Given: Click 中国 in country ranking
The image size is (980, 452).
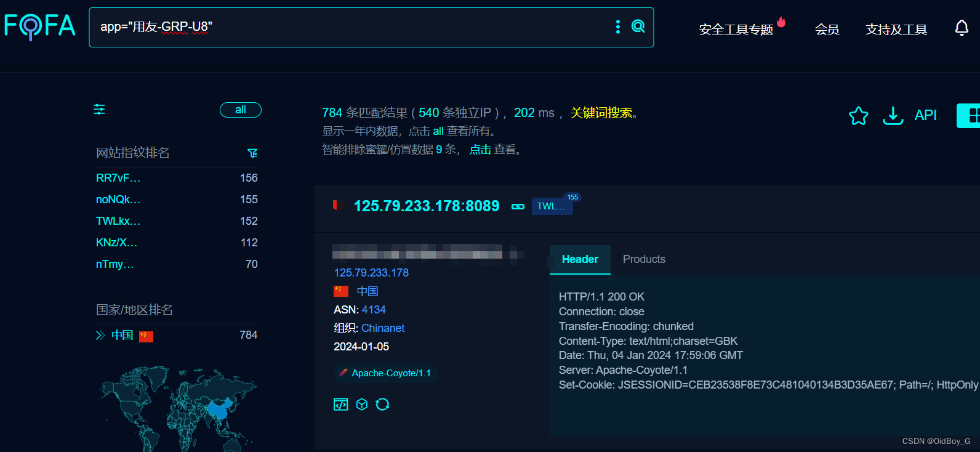Looking at the screenshot, I should [122, 335].
